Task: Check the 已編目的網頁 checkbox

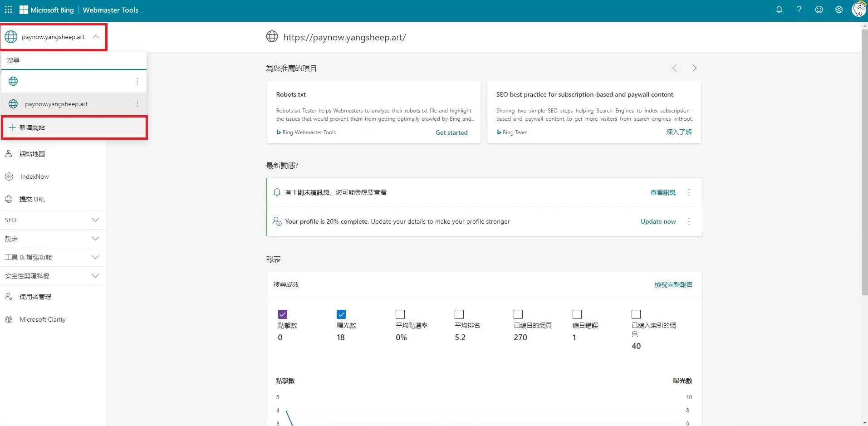Action: coord(518,314)
